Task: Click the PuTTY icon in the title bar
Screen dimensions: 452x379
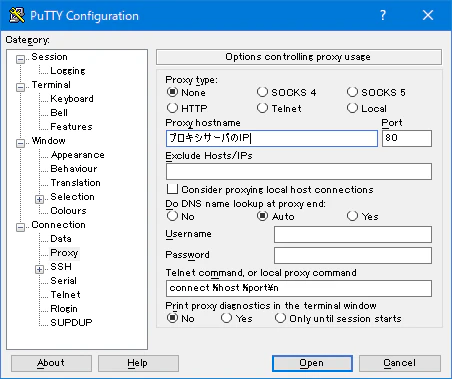Action: point(17,15)
